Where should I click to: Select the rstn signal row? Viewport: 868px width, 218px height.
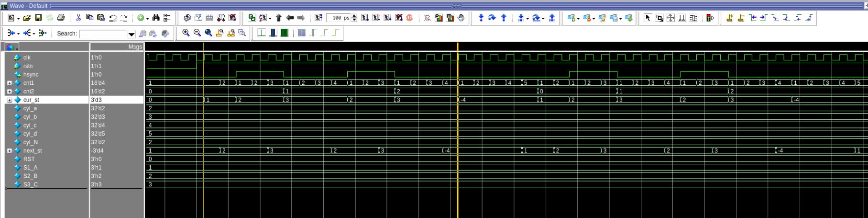click(x=46, y=66)
